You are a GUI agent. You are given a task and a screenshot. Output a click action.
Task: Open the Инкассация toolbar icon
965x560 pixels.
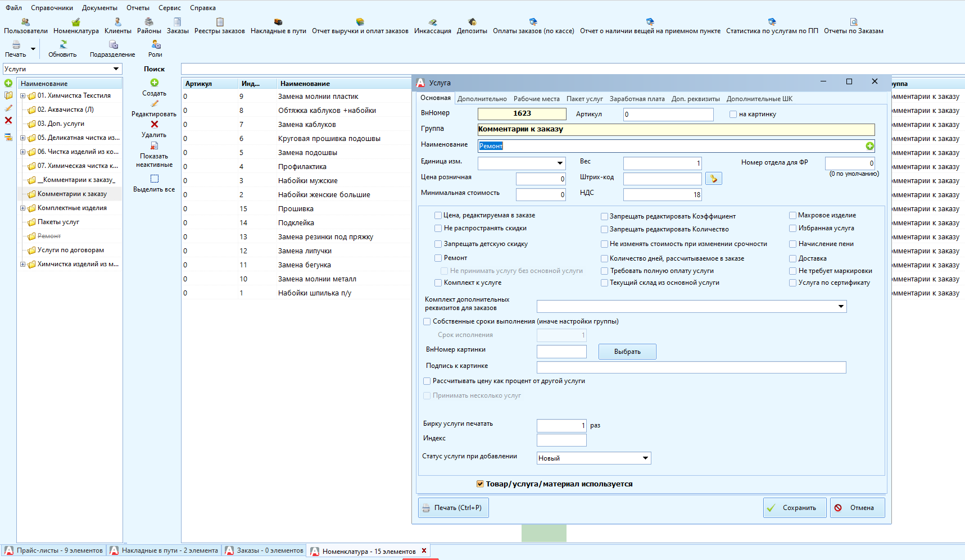[x=432, y=22]
